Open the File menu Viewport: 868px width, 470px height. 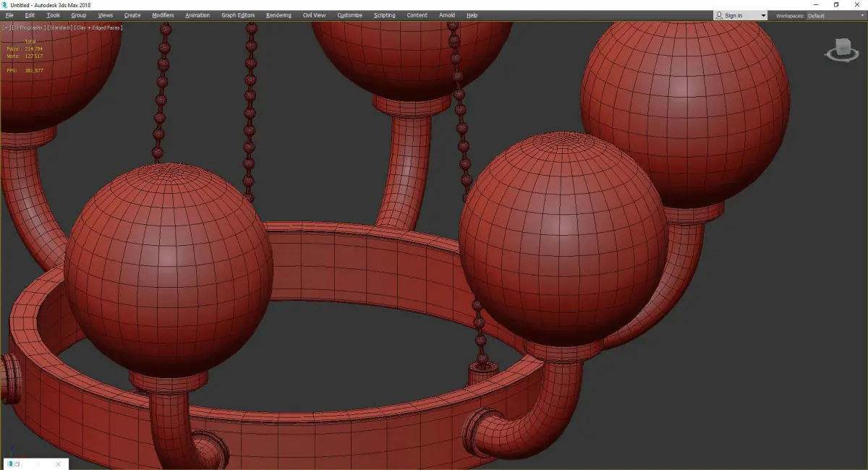pyautogui.click(x=9, y=15)
